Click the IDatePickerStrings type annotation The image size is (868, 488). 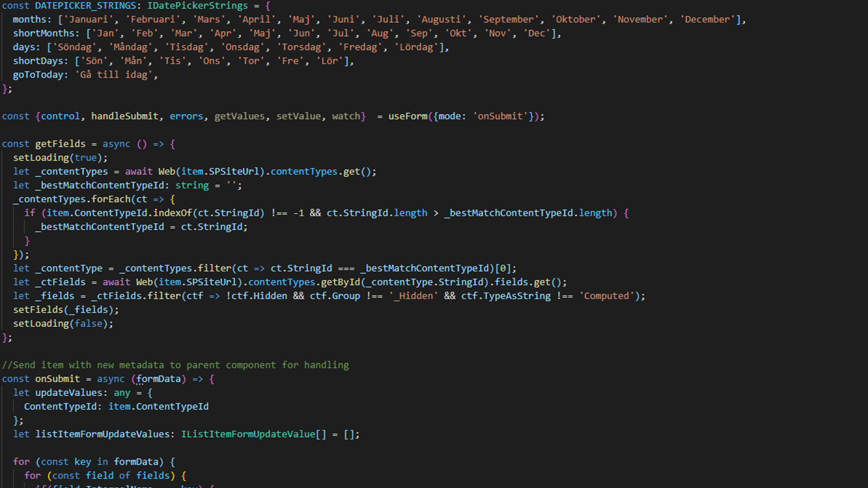pyautogui.click(x=198, y=6)
